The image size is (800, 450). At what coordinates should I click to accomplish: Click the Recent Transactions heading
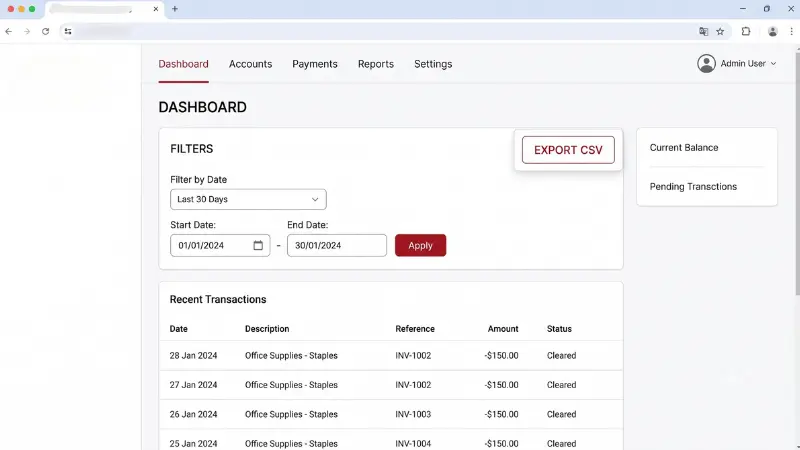218,299
